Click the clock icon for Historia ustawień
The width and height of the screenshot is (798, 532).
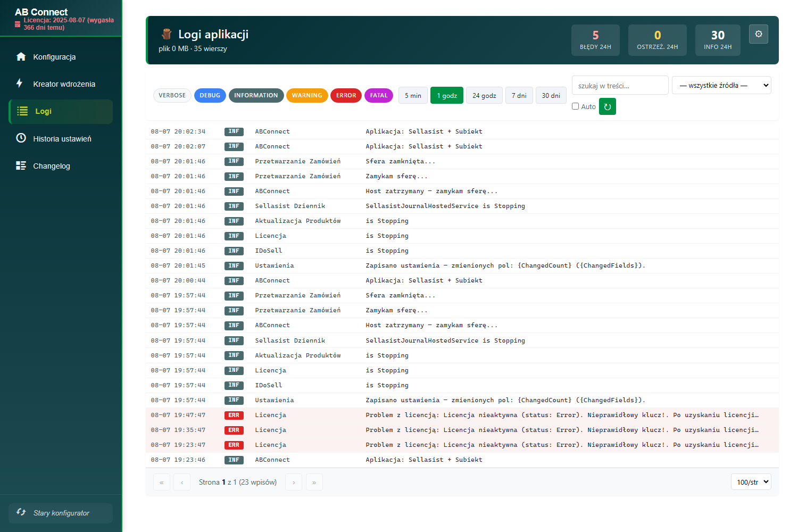pyautogui.click(x=21, y=138)
